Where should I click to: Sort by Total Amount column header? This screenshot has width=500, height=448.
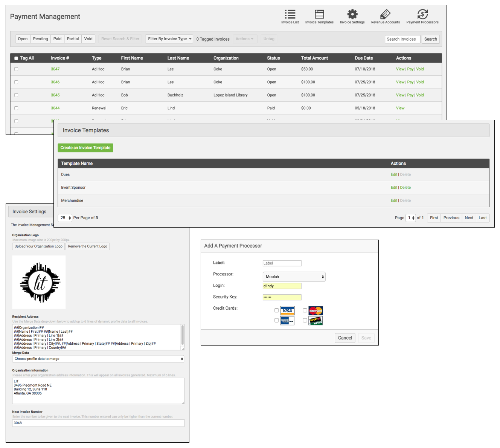pos(314,58)
